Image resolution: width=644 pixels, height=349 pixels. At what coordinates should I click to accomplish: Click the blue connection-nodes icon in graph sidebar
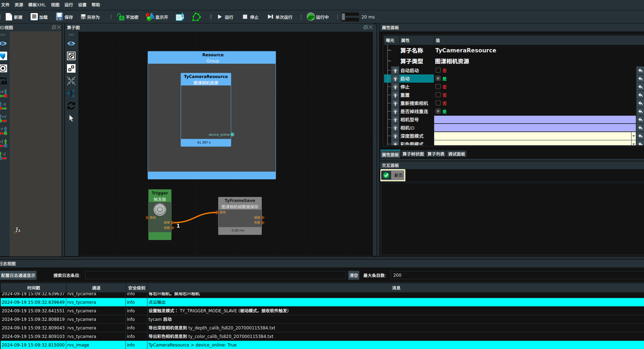pos(71,93)
